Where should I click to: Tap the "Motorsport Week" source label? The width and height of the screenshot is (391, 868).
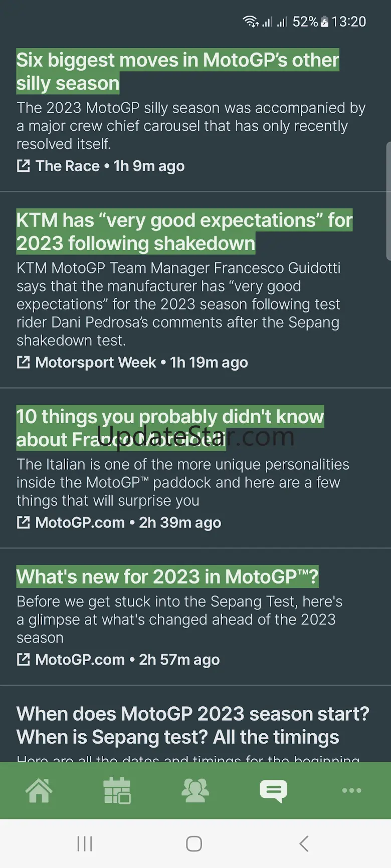point(96,362)
